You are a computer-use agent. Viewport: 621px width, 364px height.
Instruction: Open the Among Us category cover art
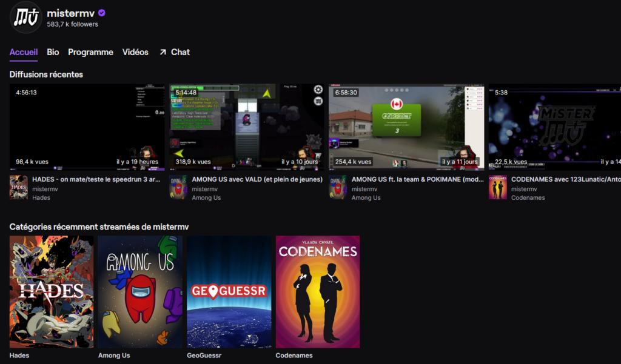pos(140,292)
